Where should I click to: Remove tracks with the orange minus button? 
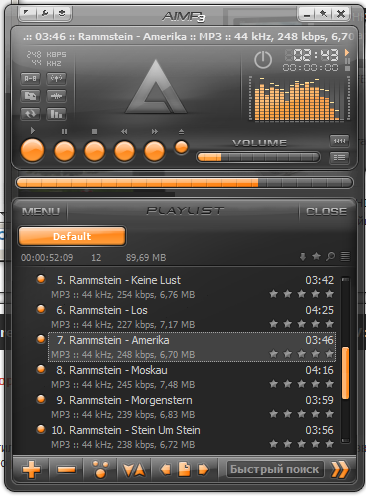pos(66,470)
